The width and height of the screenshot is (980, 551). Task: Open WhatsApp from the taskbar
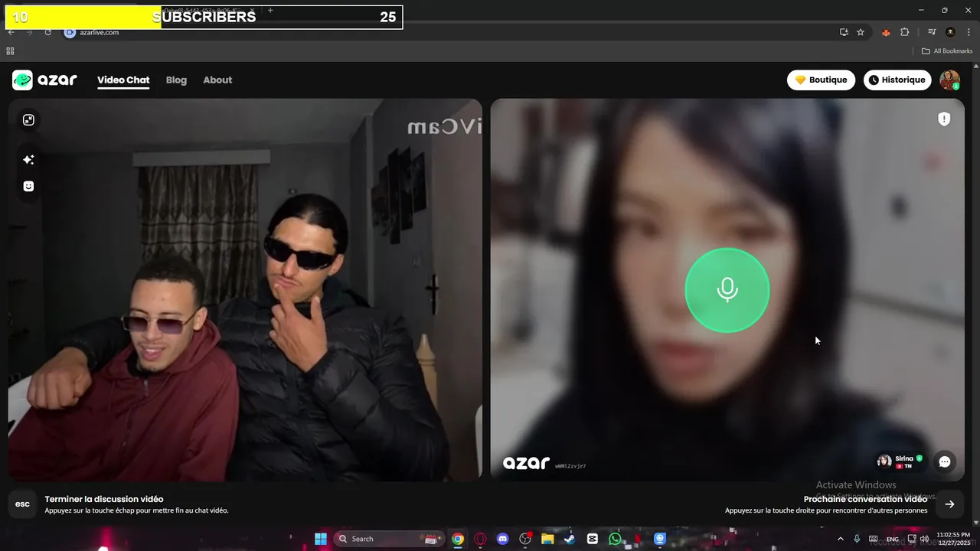tap(615, 539)
